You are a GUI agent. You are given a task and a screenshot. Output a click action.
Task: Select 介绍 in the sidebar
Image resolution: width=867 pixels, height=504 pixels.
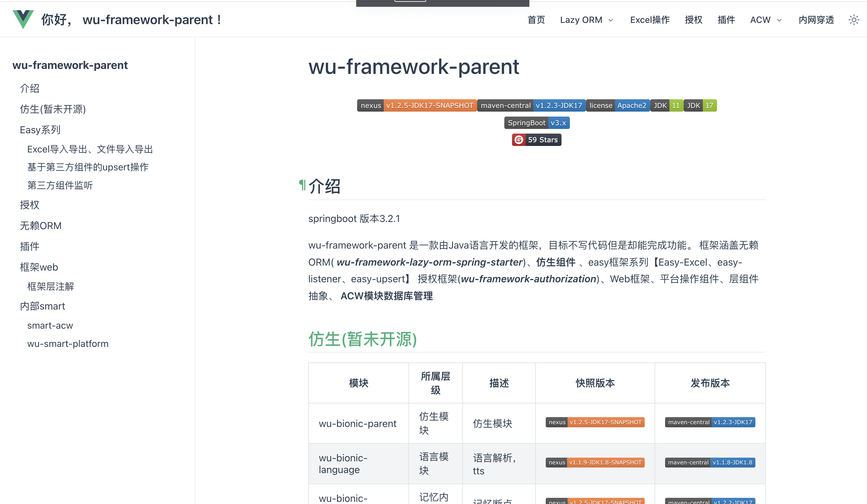point(30,88)
